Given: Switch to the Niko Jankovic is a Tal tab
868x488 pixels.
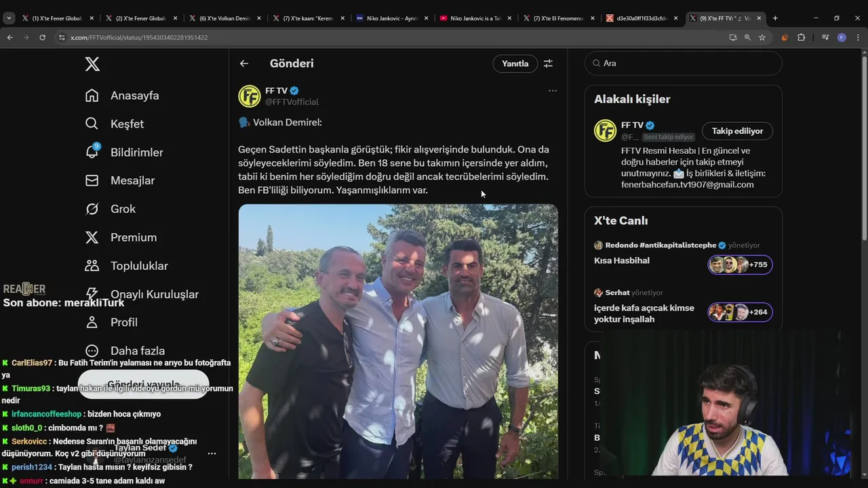Looking at the screenshot, I should (x=473, y=18).
